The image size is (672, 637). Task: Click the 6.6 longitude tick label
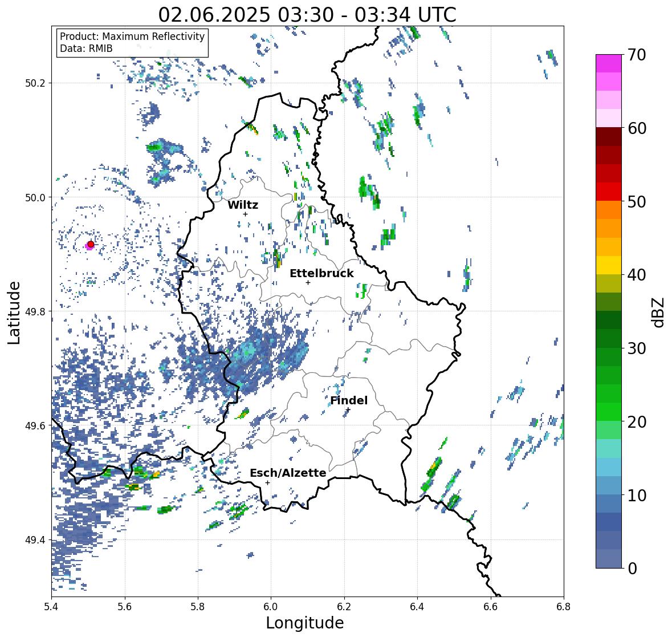pos(491,606)
